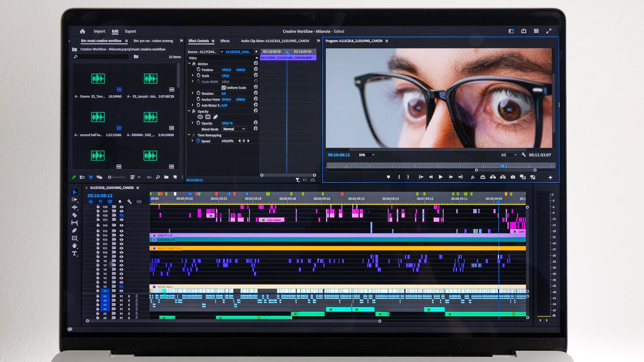Open the Export tab
The width and height of the screenshot is (644, 362).
point(130,31)
